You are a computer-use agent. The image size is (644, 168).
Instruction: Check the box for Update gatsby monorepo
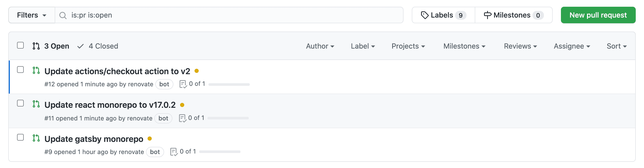(x=20, y=137)
